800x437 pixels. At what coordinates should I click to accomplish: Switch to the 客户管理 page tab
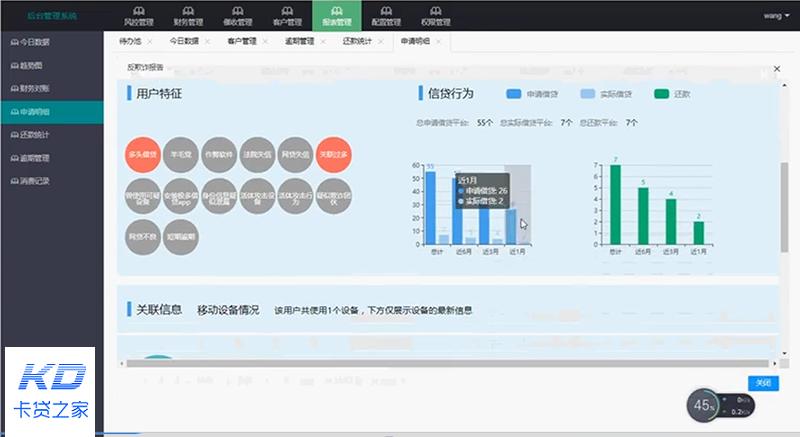pyautogui.click(x=242, y=41)
